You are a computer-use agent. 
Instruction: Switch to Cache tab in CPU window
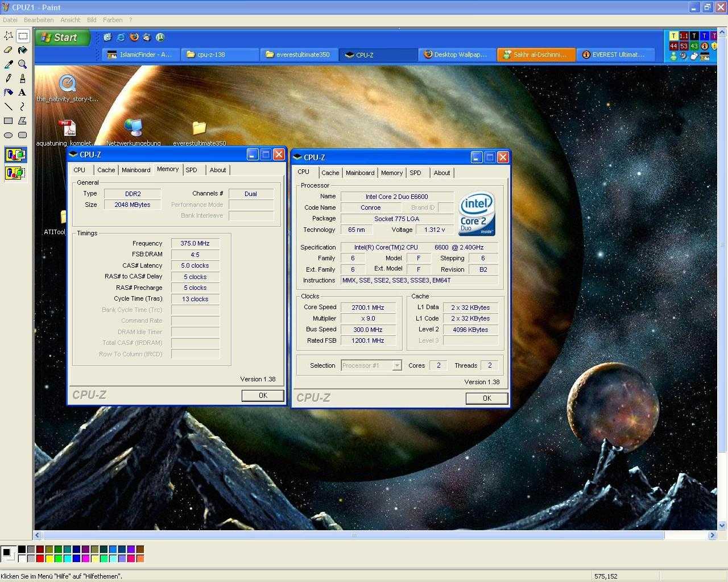(330, 173)
